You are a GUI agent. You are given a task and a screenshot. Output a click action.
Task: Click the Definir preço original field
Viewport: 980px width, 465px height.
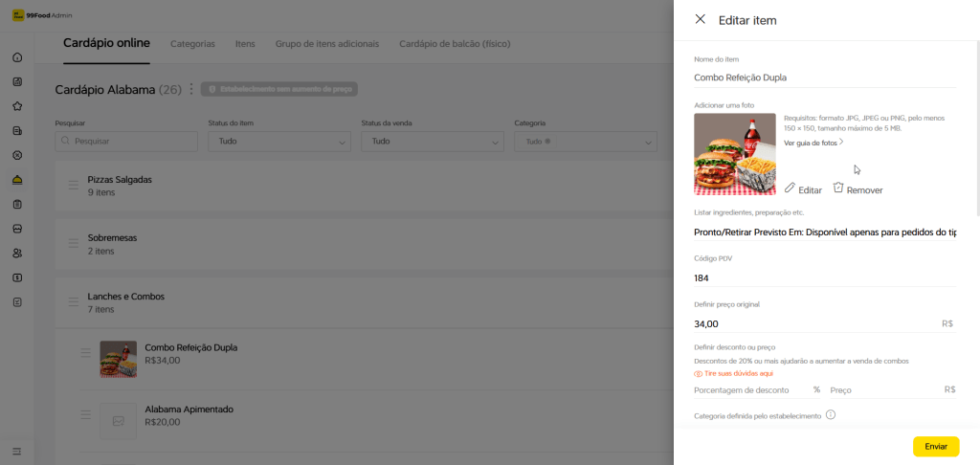tap(813, 324)
